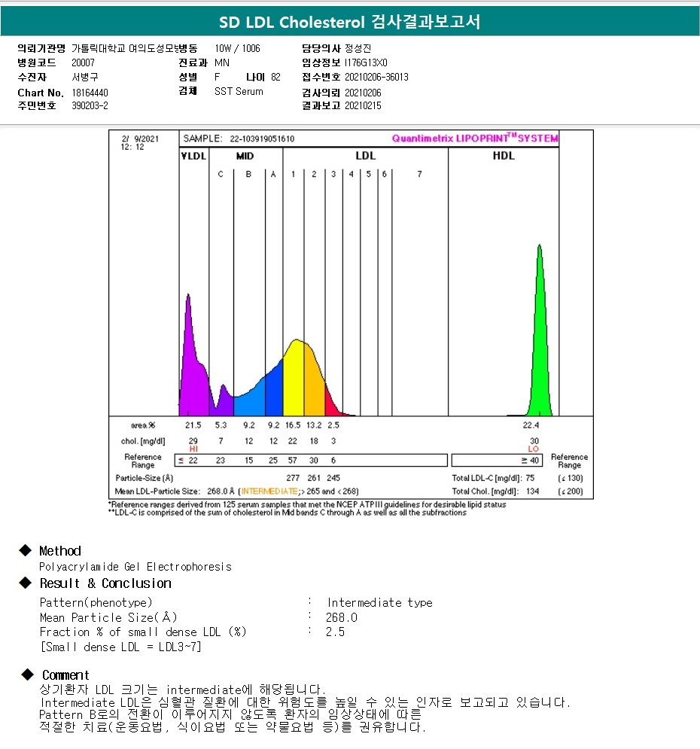
Task: Click "[Small dense LDL = LDL3~7]" note
Action: click(120, 647)
